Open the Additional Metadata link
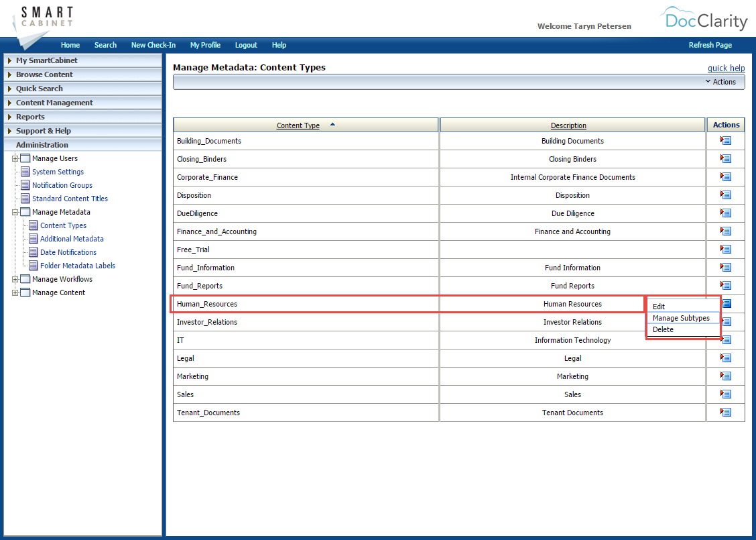The height and width of the screenshot is (540, 756). [x=72, y=239]
